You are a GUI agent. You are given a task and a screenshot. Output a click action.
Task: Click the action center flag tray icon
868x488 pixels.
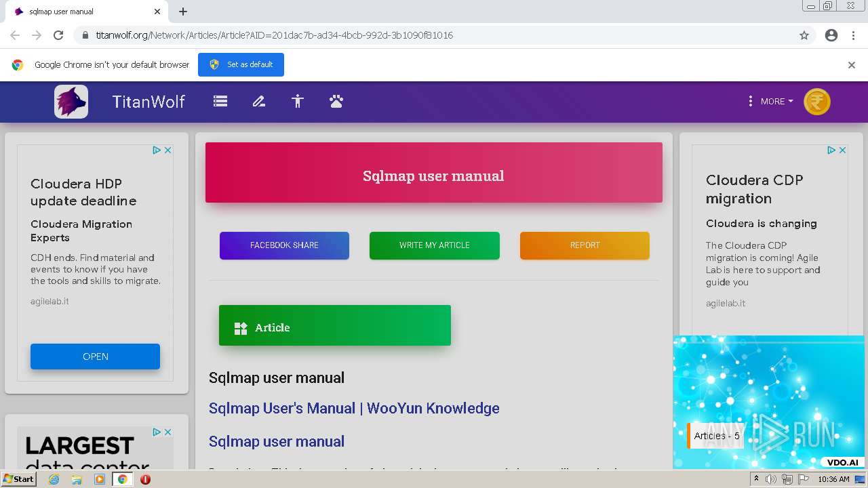point(802,479)
